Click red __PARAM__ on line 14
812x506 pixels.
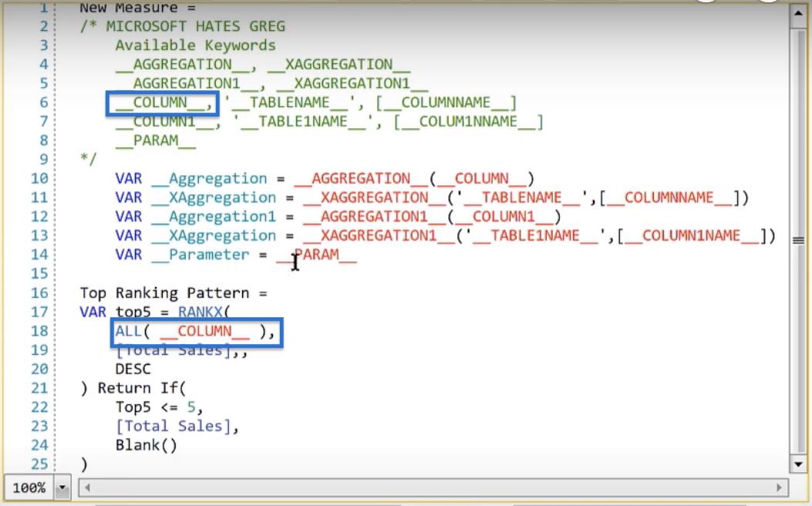pos(316,255)
